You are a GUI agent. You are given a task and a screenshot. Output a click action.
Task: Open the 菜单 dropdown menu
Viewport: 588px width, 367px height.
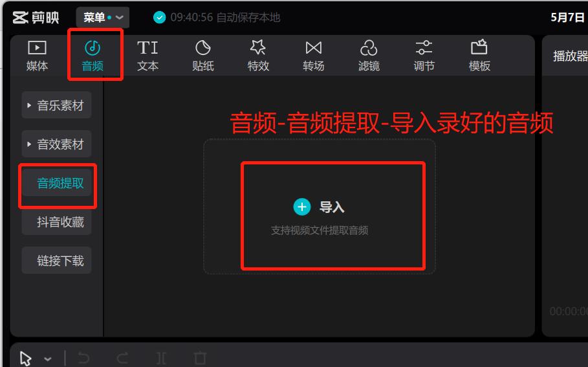(103, 17)
